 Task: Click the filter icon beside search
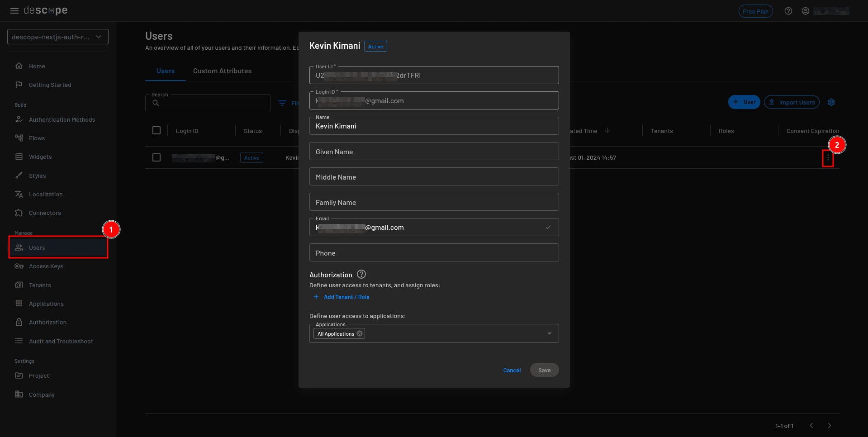[283, 103]
